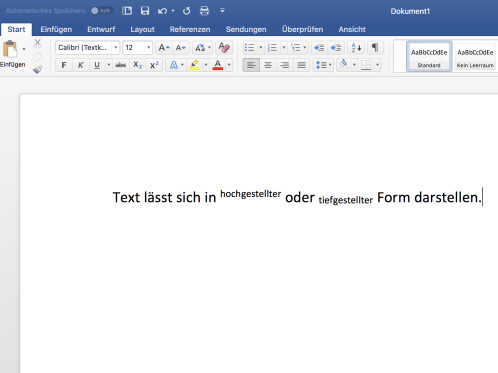
Task: Increase font size with the larger A
Action: coord(163,48)
